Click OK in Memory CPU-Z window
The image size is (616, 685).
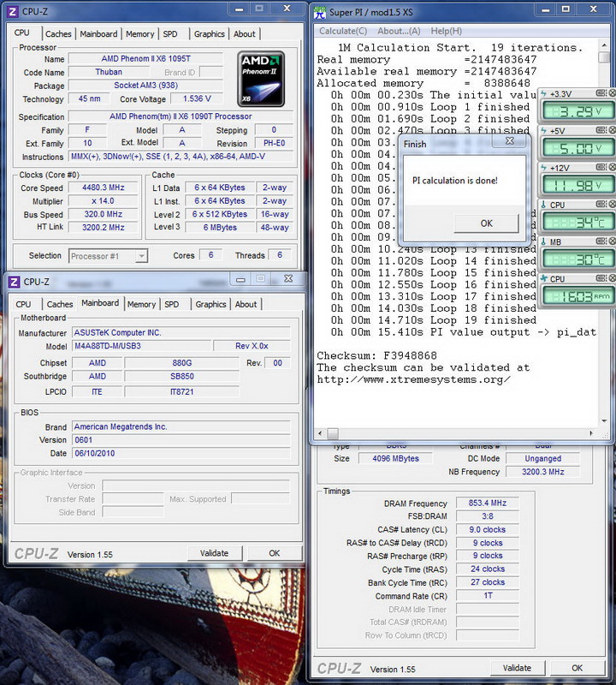[x=577, y=668]
